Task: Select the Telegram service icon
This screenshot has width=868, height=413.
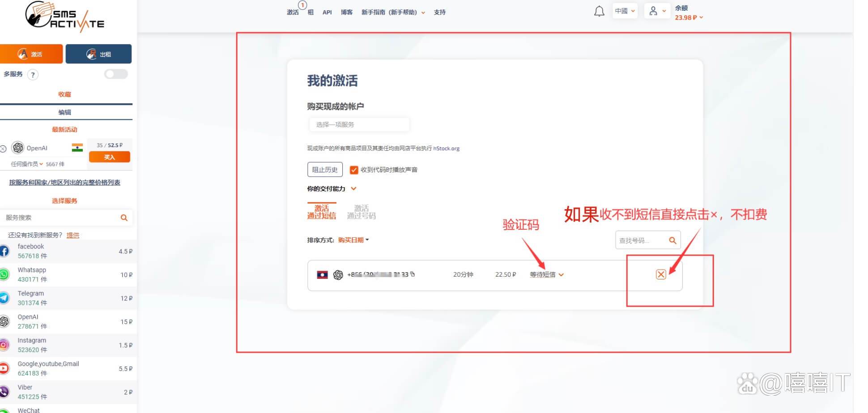Action: (x=4, y=298)
